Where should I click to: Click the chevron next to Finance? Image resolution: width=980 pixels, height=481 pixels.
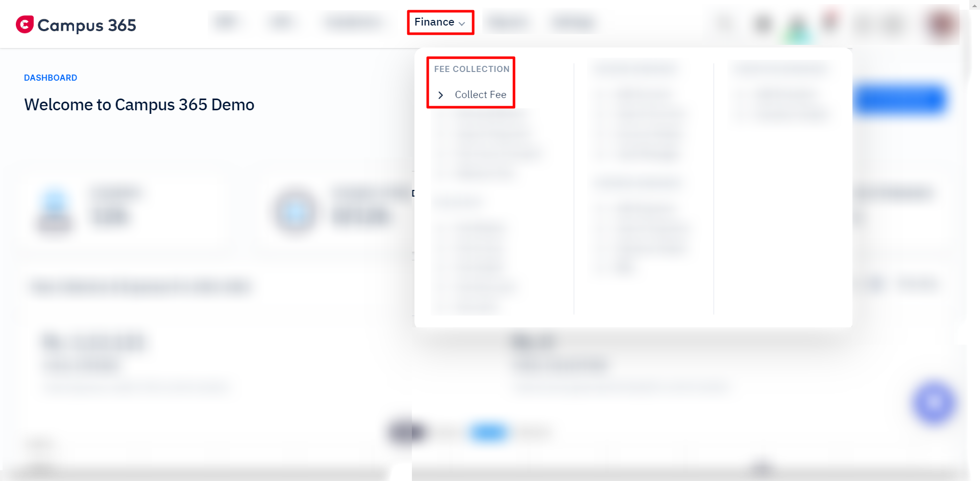coord(462,23)
